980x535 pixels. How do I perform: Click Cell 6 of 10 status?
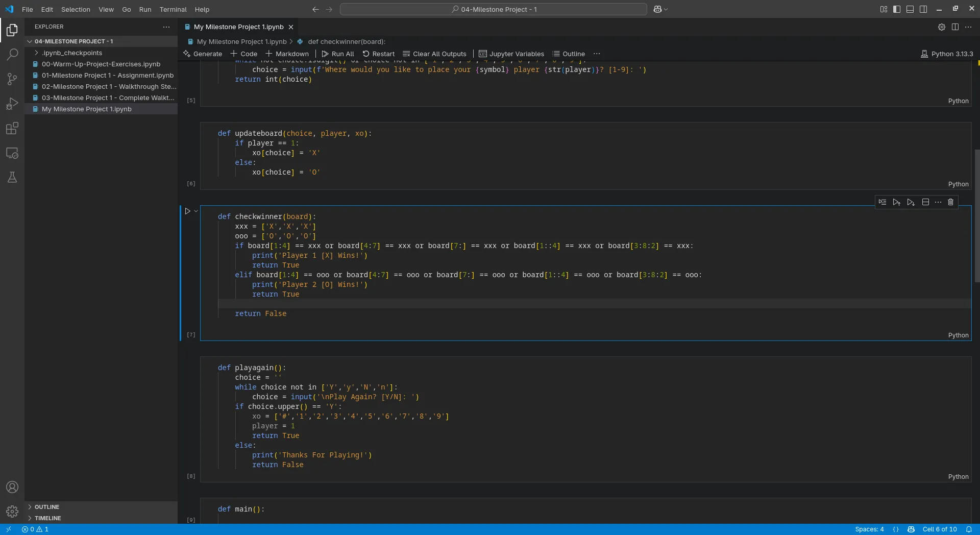pos(940,529)
